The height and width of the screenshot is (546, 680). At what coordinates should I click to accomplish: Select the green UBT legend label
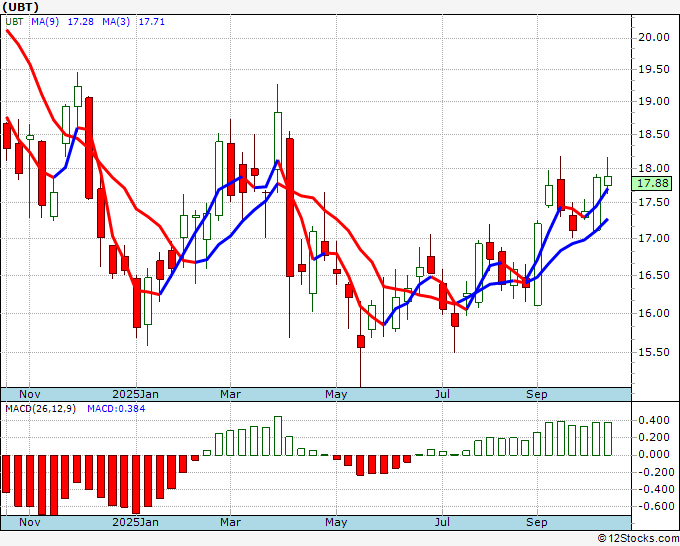point(14,22)
